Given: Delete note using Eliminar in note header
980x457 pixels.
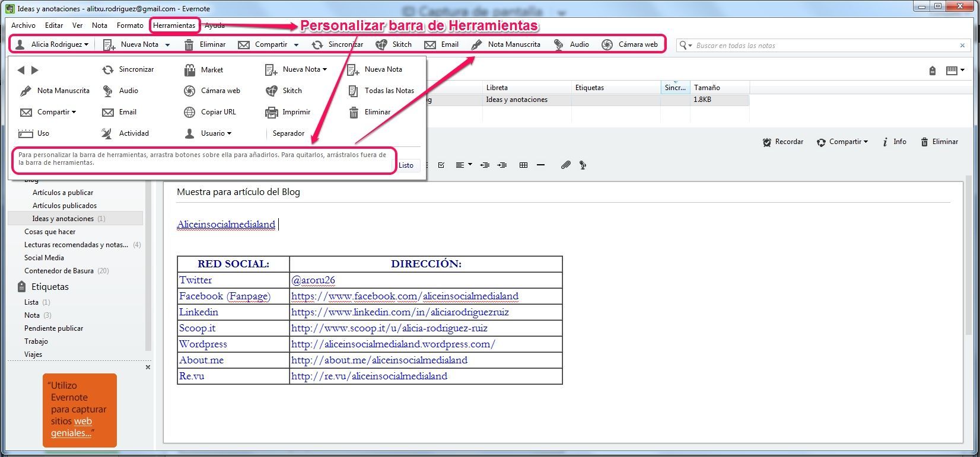Looking at the screenshot, I should coord(940,142).
